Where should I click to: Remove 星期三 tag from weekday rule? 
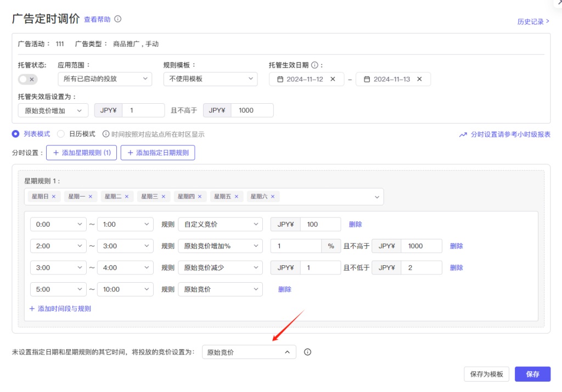(x=164, y=197)
